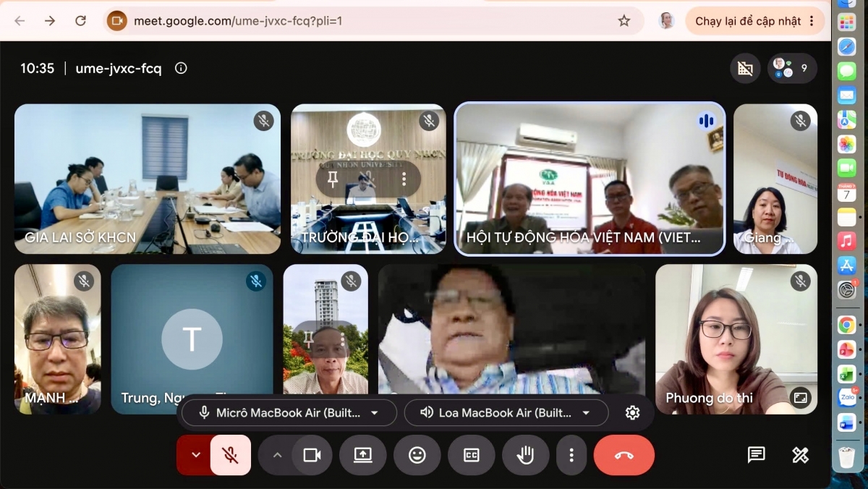Open more options three-dot menu

pyautogui.click(x=571, y=455)
